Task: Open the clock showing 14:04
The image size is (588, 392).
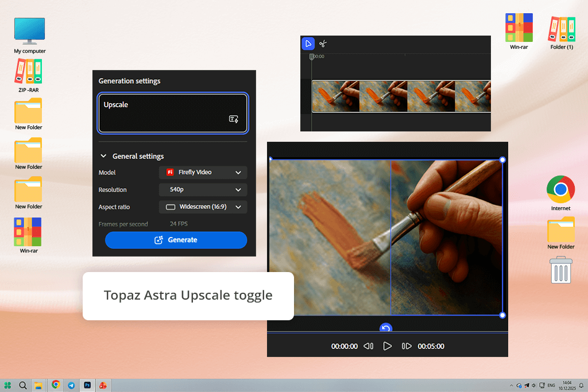Action: (x=567, y=385)
